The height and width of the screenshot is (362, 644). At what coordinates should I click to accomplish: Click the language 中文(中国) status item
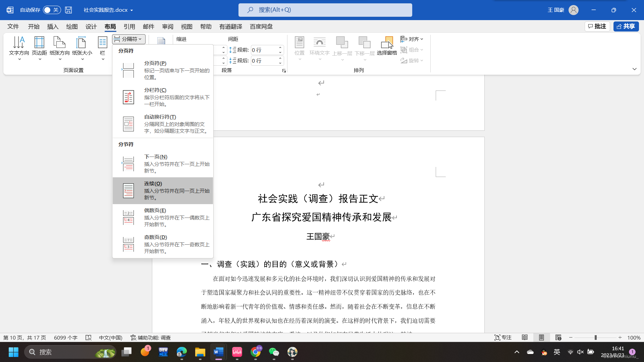pos(110,338)
